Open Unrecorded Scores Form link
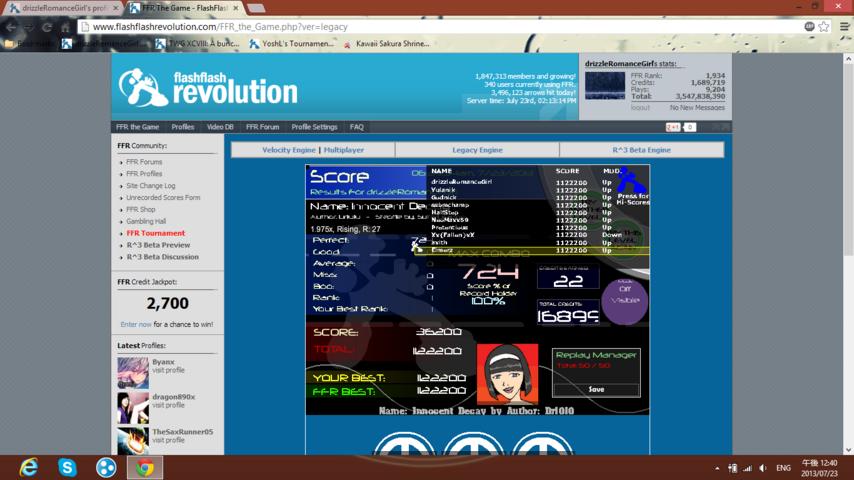854x480 pixels. (x=163, y=198)
